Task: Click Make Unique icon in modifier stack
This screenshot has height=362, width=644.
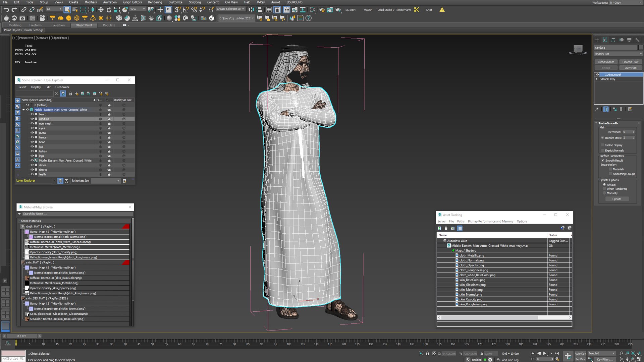Action: click(614, 109)
